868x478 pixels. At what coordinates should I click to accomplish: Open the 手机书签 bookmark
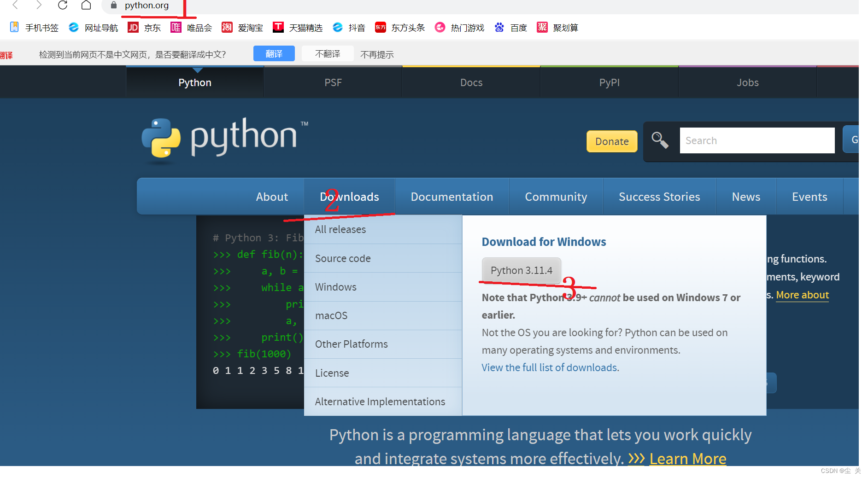pos(35,28)
